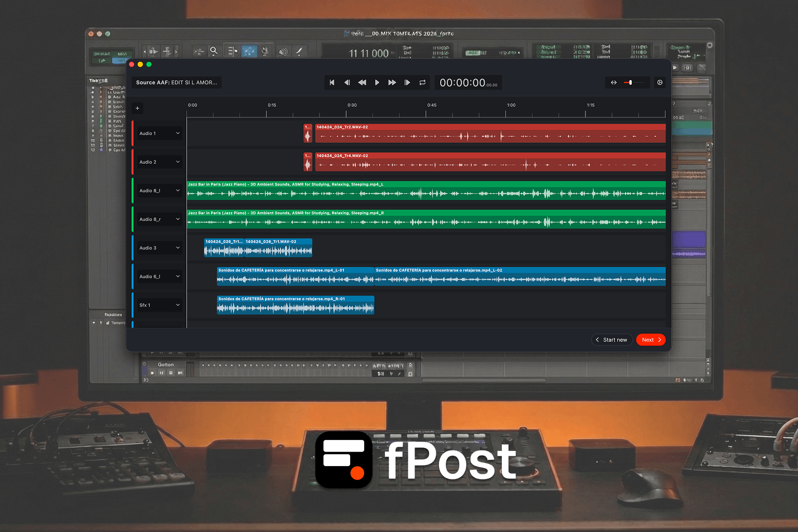Select magnifier zoom tool in background DAW
The height and width of the screenshot is (532, 798).
pyautogui.click(x=214, y=51)
